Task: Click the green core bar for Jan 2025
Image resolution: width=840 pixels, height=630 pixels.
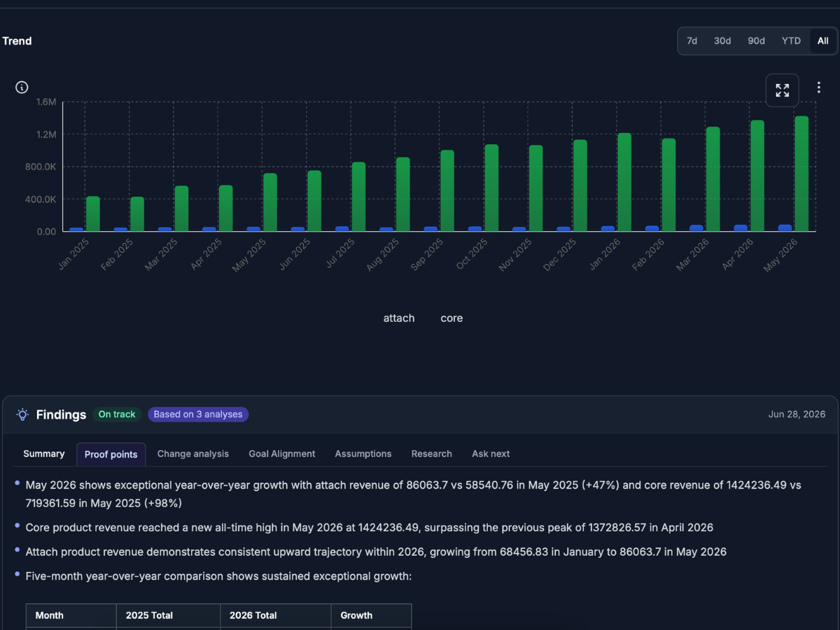Action: 93,213
